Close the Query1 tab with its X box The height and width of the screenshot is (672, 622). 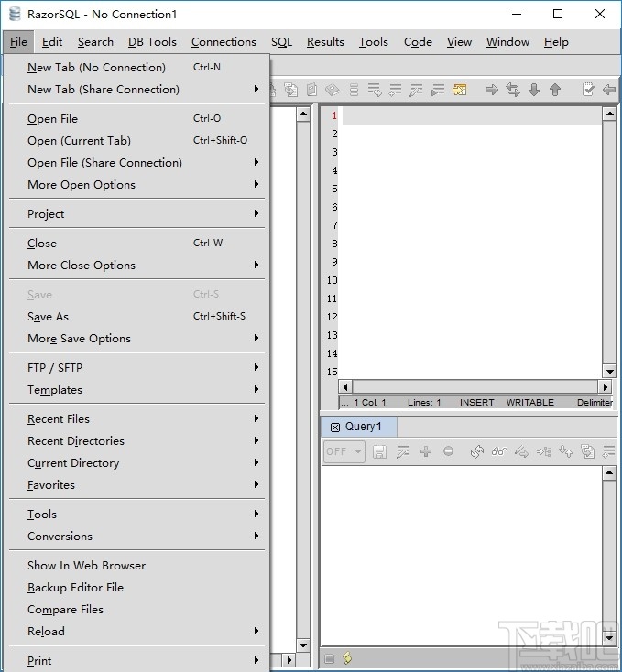tap(335, 428)
